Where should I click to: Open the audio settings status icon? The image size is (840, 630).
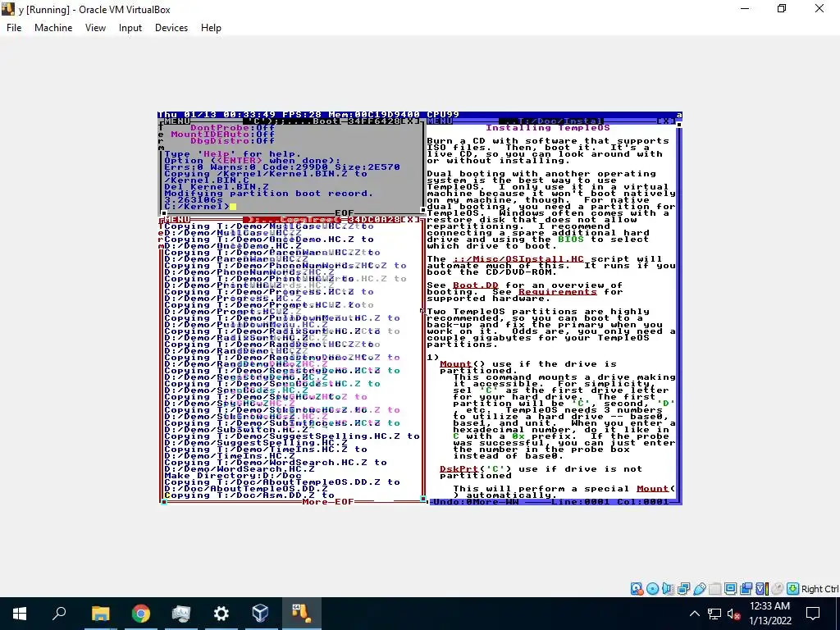[668, 589]
